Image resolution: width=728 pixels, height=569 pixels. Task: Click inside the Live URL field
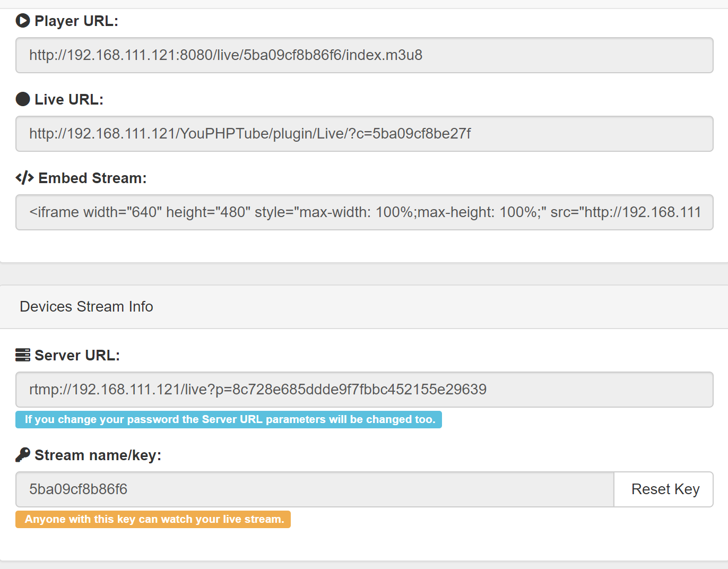click(x=364, y=134)
